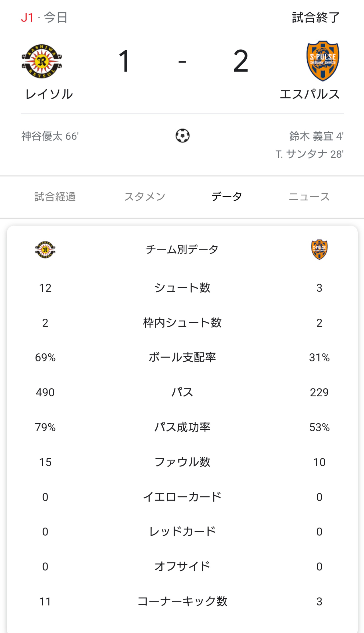364x633 pixels.
Task: Open the ニュース tab
Action: tap(309, 197)
